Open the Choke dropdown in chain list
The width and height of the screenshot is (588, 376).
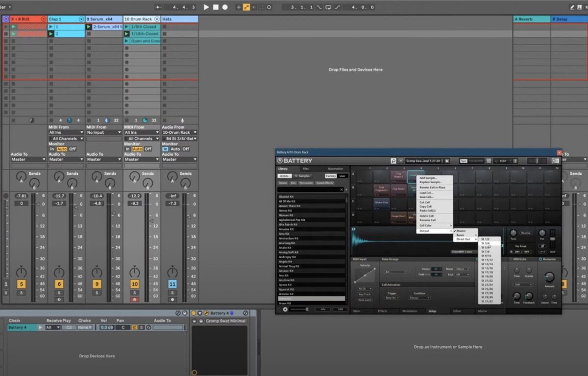(x=84, y=328)
